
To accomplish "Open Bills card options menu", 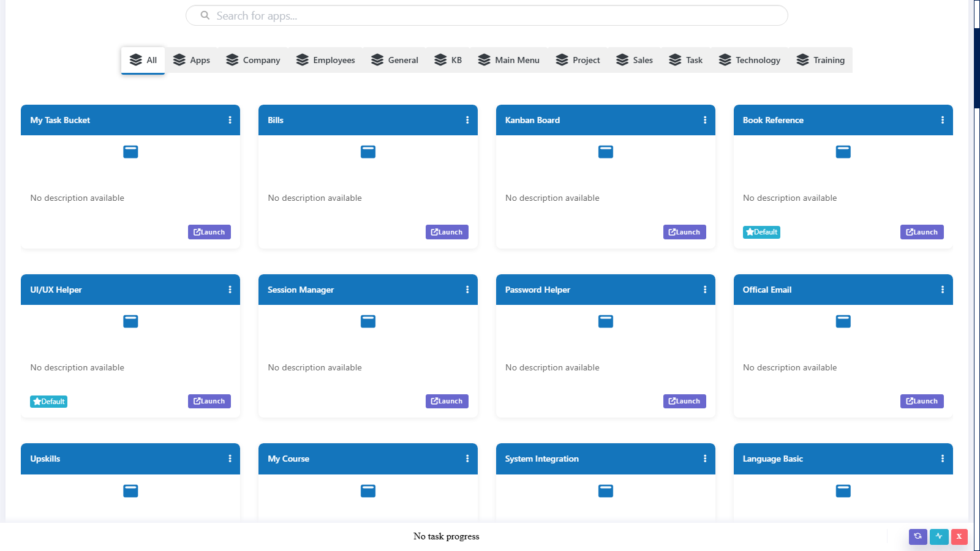I will point(467,120).
